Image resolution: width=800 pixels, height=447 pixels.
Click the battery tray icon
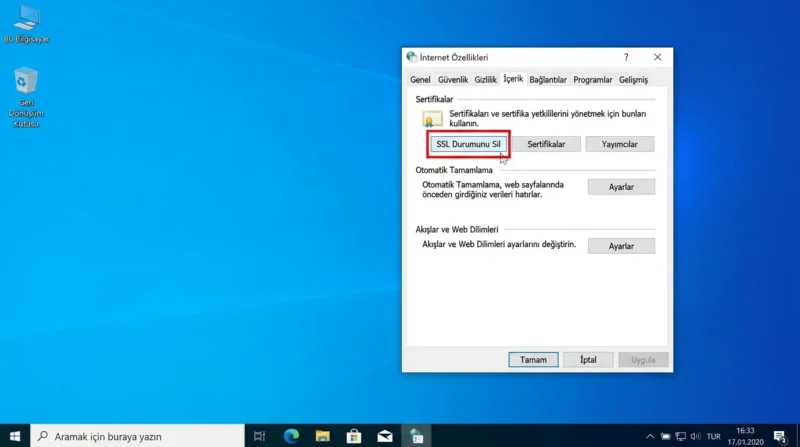[665, 436]
